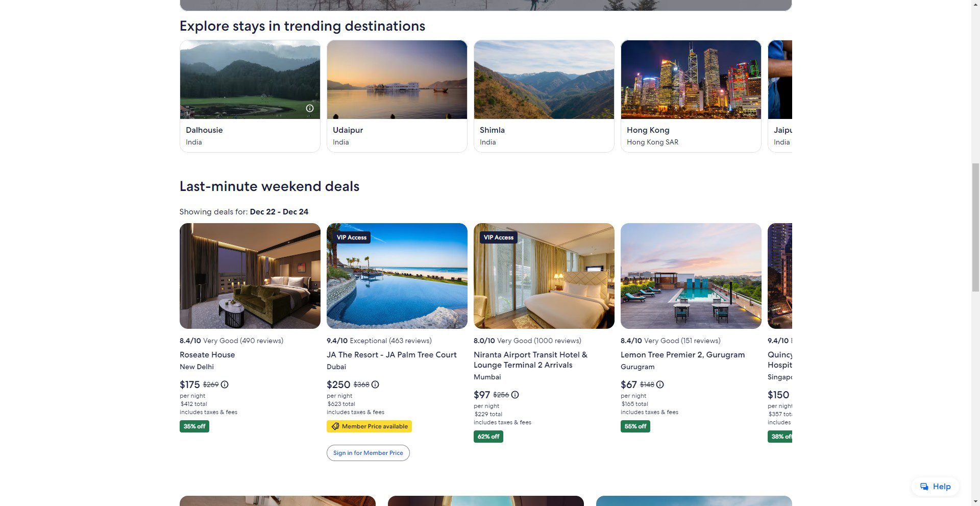Click the Member Price available tag
980x506 pixels.
(369, 426)
